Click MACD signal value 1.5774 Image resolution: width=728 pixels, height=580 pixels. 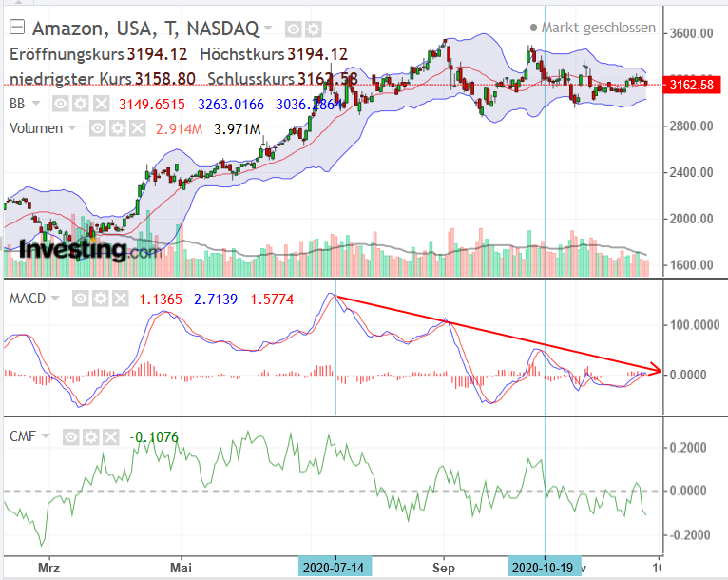pos(272,300)
